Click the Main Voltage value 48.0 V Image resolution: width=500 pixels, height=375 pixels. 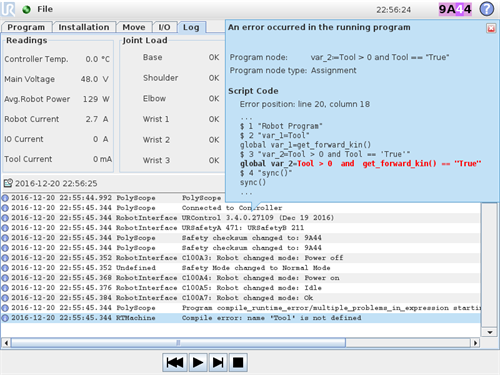click(95, 79)
